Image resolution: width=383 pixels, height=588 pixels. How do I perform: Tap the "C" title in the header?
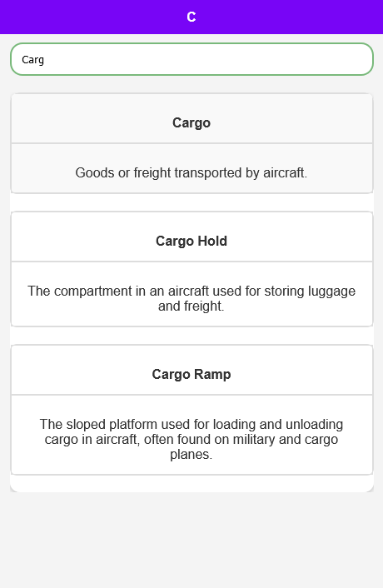(x=191, y=17)
